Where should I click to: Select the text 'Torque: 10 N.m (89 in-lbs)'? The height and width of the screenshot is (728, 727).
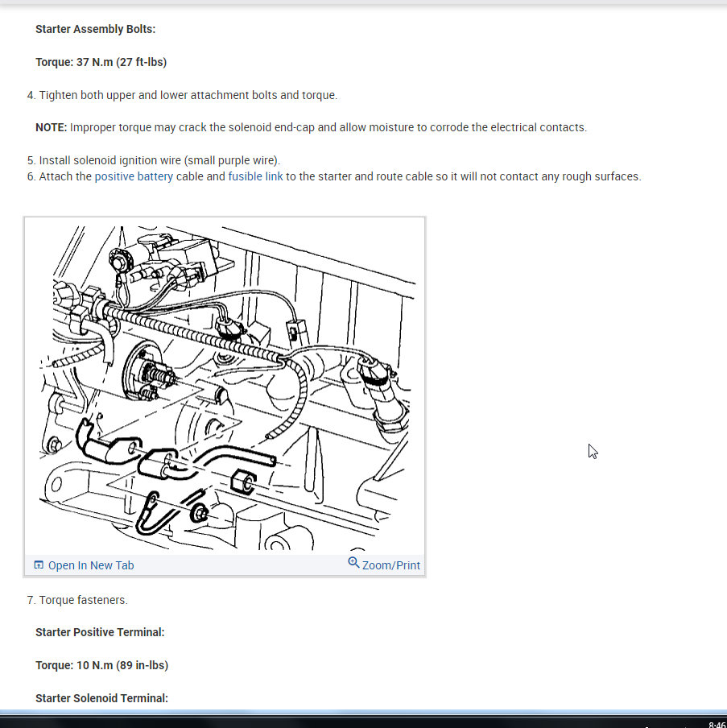[x=102, y=665]
